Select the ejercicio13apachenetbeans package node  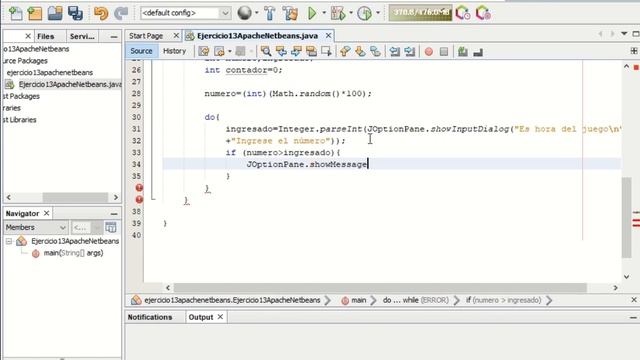[x=49, y=73]
